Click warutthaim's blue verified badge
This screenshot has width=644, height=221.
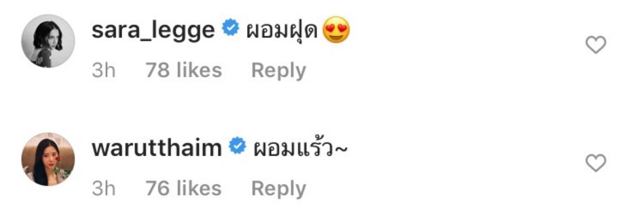(x=237, y=147)
